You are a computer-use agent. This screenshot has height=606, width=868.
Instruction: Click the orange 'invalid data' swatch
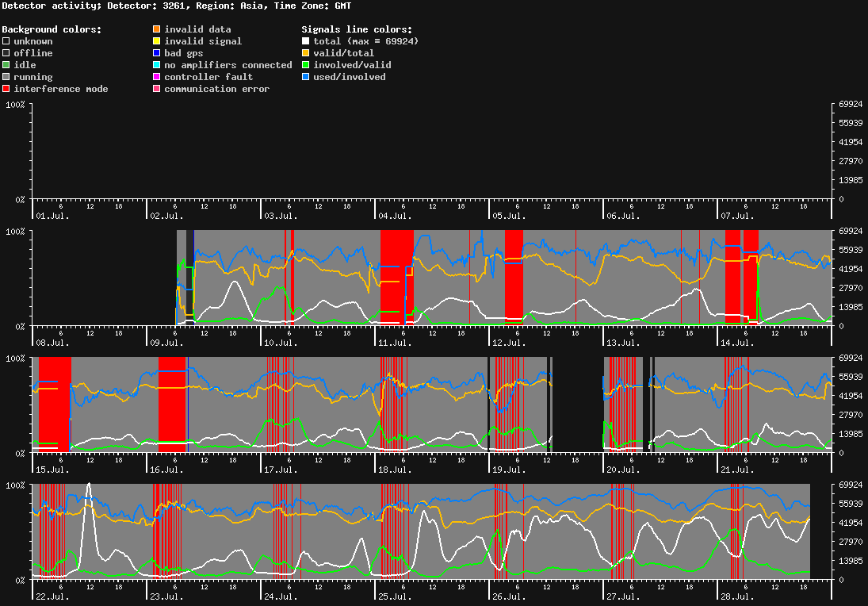(157, 29)
